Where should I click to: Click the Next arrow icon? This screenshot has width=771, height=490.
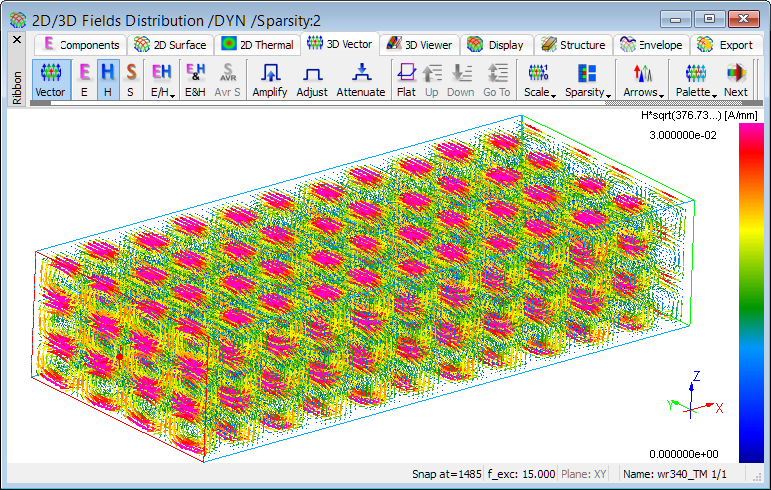[736, 80]
